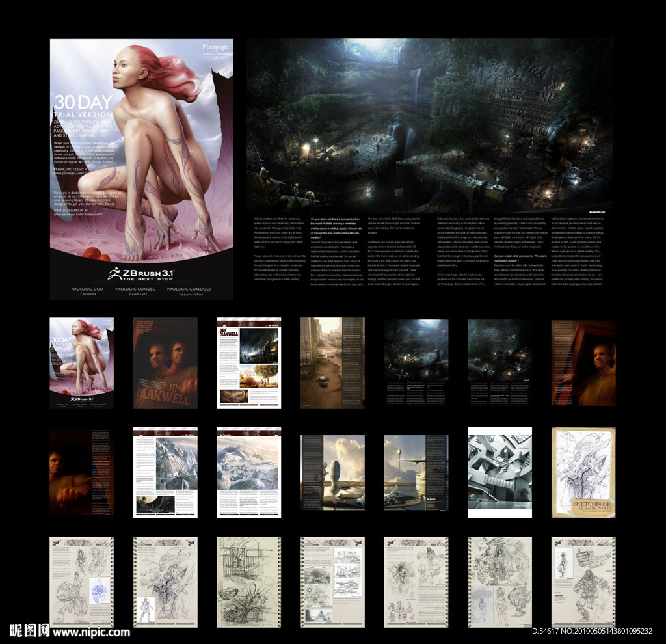
Task: Click the large ZBrush ad page image
Action: pos(141,169)
